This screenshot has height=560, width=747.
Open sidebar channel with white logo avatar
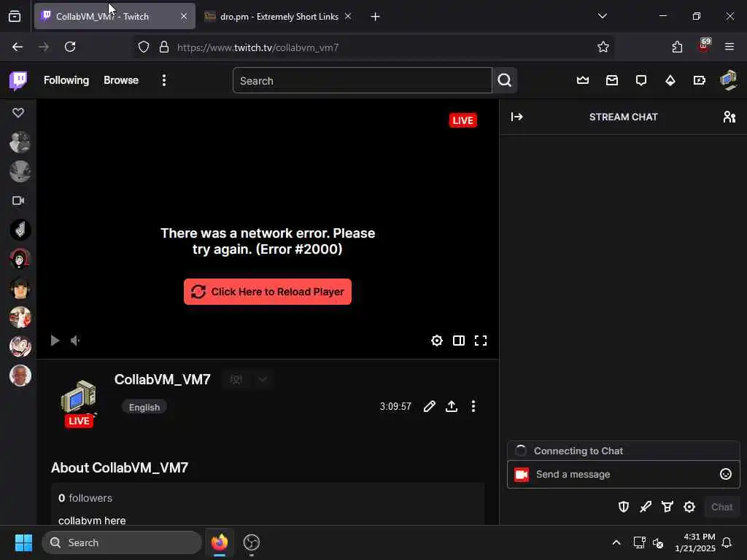(20, 230)
